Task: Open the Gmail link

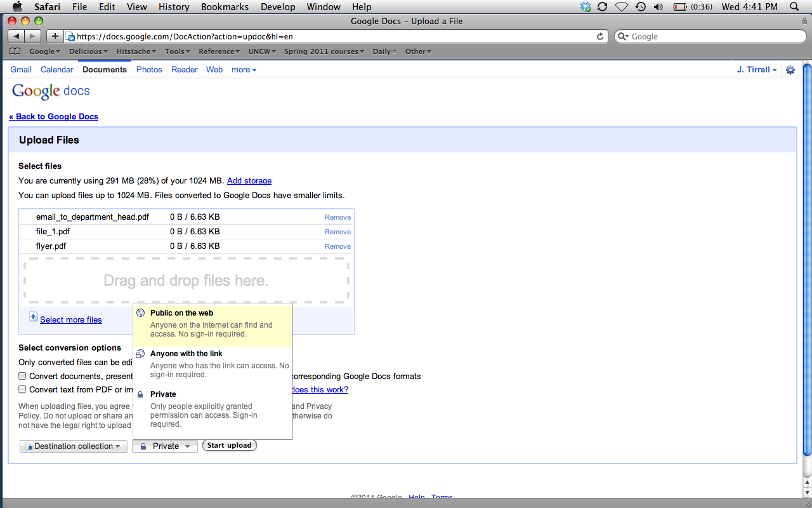Action: 21,70
